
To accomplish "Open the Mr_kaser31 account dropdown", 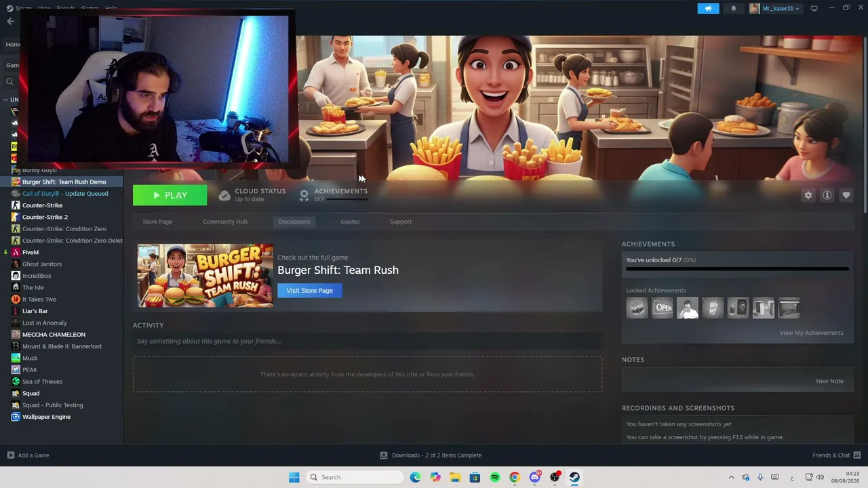I will coord(774,8).
